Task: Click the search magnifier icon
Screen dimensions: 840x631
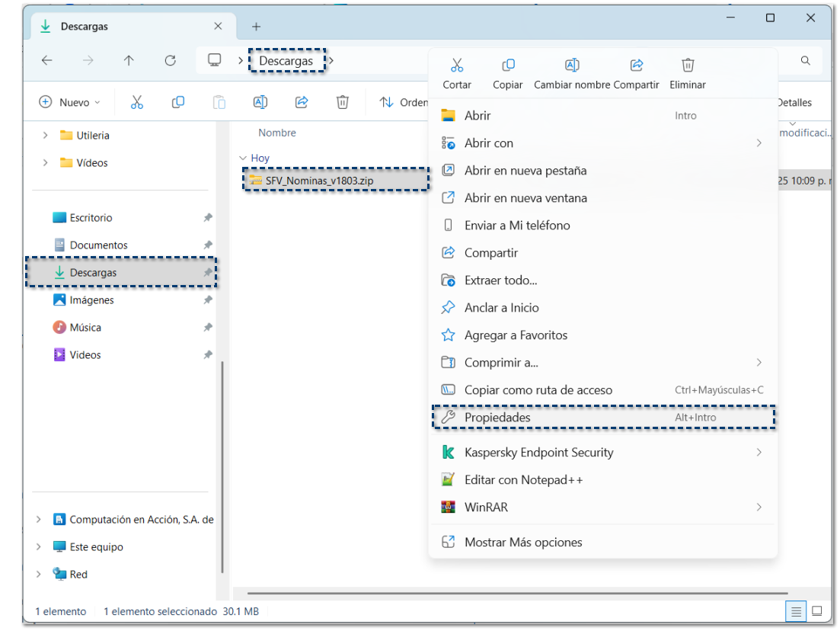Action: click(805, 61)
